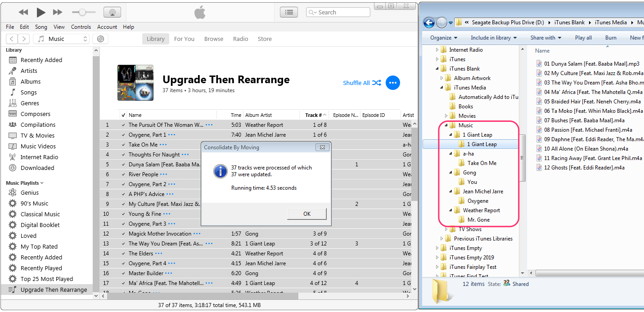Open the File menu

tap(10, 27)
